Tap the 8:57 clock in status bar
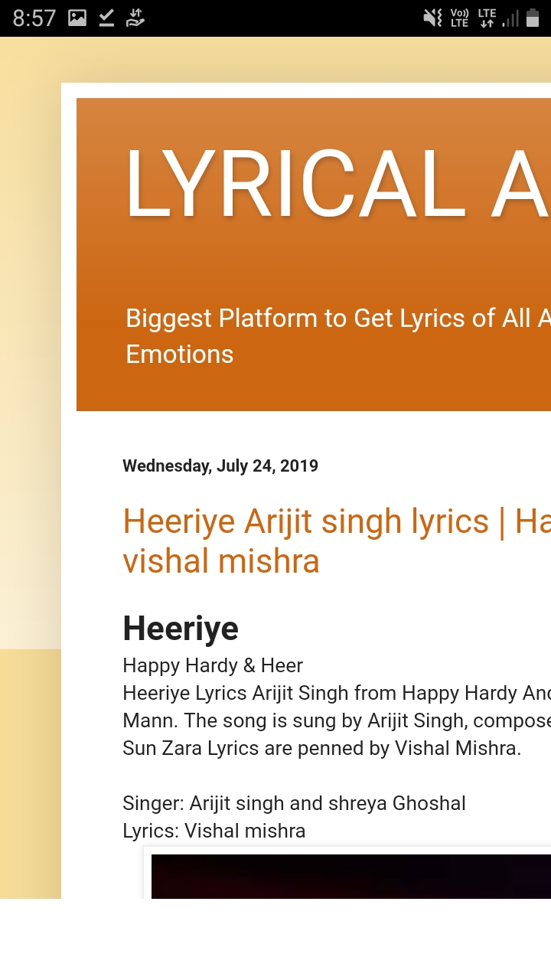The height and width of the screenshot is (980, 551). (34, 18)
